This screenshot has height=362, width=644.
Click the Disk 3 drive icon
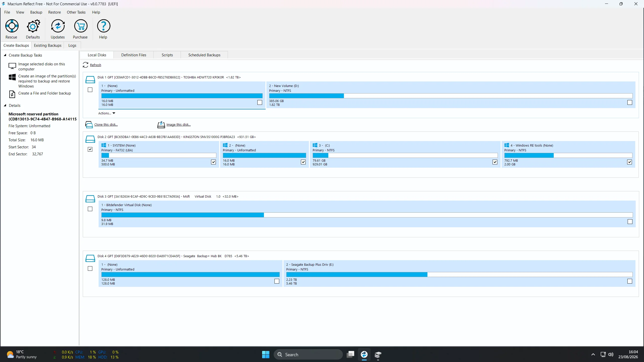(90, 199)
